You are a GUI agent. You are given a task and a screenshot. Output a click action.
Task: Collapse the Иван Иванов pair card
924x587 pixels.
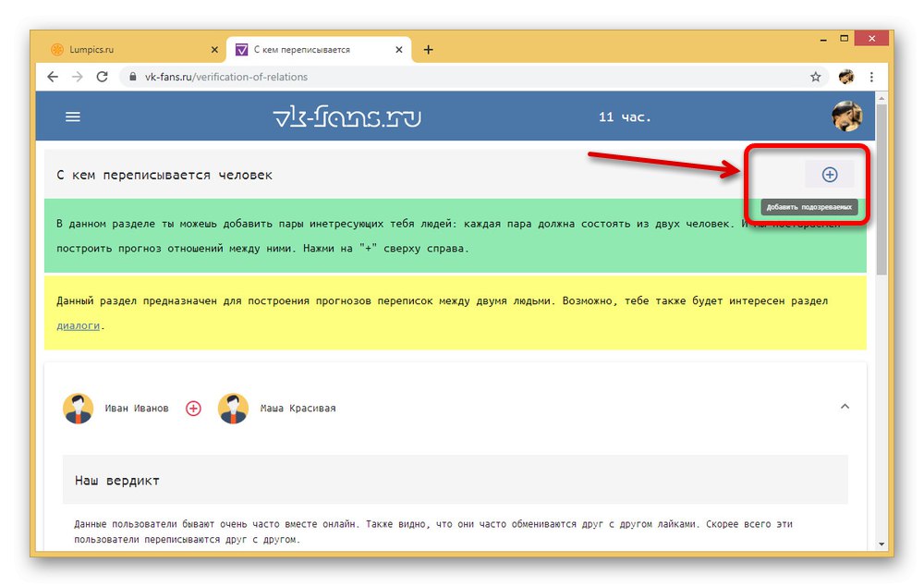pyautogui.click(x=845, y=407)
